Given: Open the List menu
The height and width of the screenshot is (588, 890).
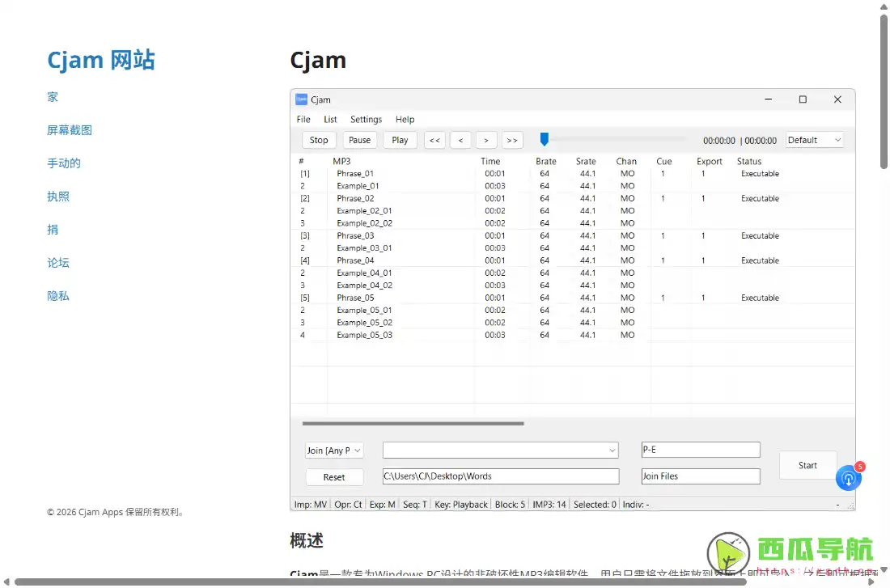Looking at the screenshot, I should point(330,119).
